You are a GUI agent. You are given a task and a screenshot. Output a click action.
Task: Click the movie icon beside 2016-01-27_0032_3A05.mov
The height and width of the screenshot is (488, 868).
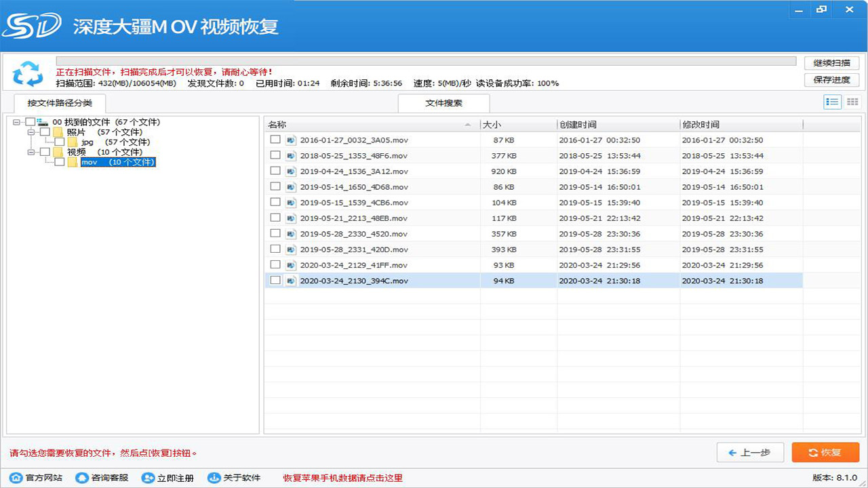coord(292,140)
